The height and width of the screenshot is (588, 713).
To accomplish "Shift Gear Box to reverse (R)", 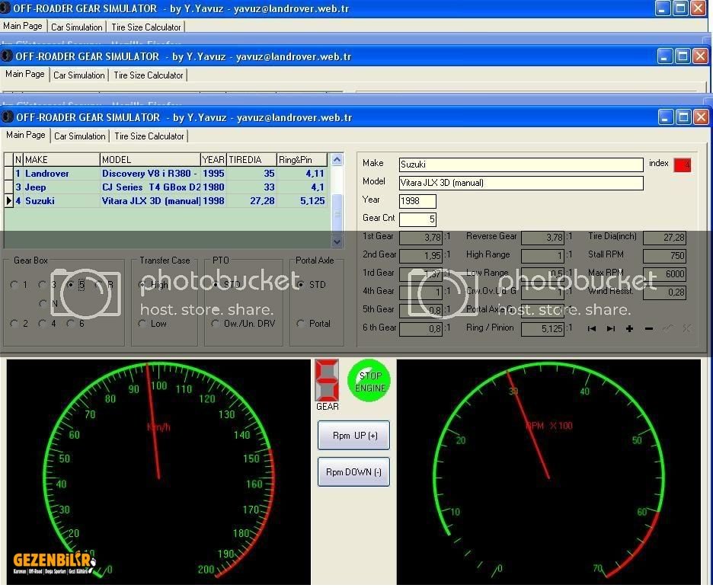I will pyautogui.click(x=104, y=285).
